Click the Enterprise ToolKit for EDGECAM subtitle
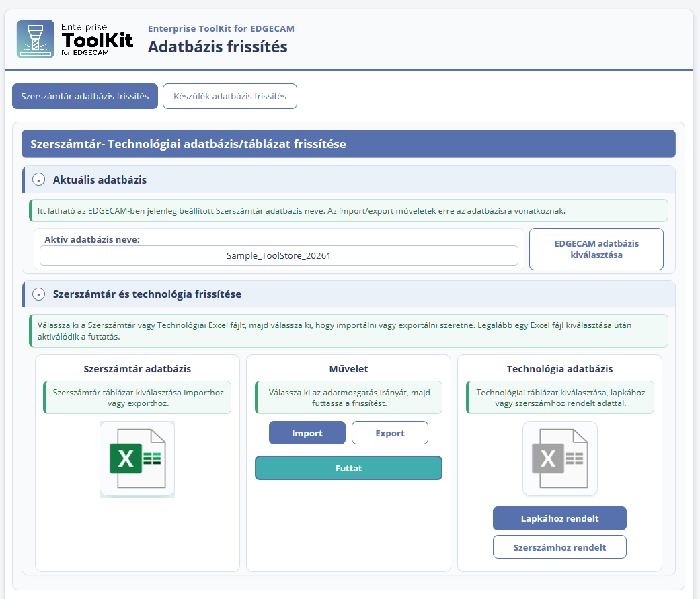Viewport: 700px width, 599px height. coord(221,28)
